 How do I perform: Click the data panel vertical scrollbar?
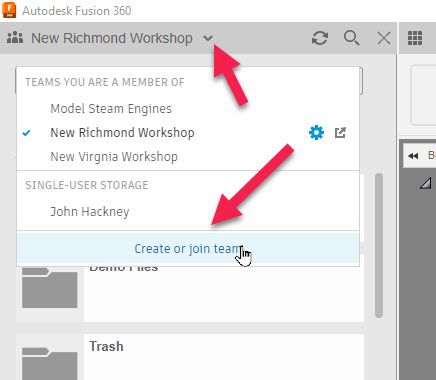379,245
